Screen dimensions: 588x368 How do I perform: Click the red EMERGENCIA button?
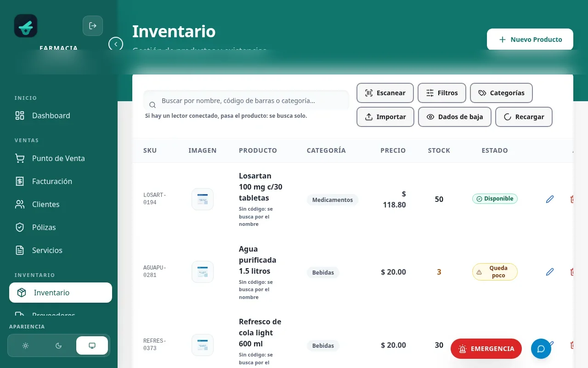[x=486, y=349]
